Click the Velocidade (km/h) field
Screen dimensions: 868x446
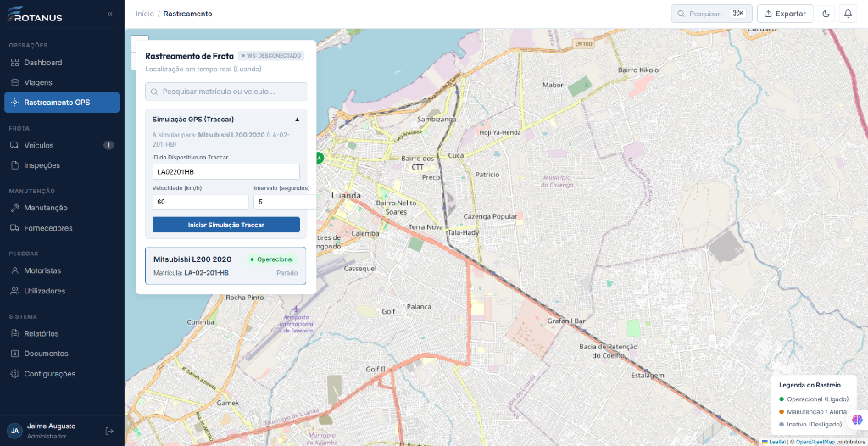point(200,202)
